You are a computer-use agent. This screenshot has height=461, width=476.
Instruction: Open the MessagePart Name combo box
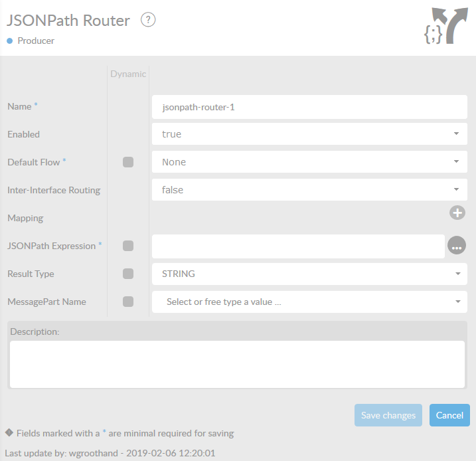pos(309,302)
